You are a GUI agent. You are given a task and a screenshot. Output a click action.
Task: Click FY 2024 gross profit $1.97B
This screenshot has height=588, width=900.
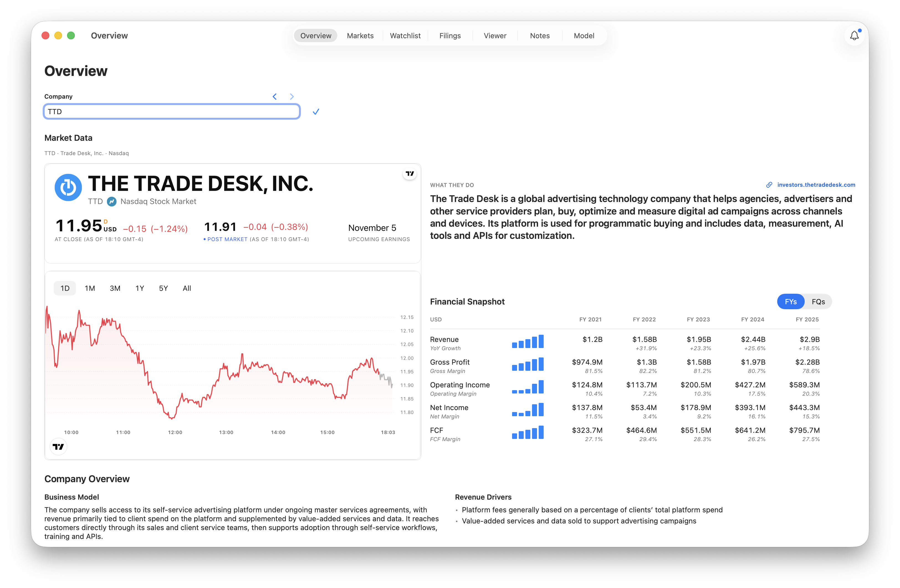(753, 362)
